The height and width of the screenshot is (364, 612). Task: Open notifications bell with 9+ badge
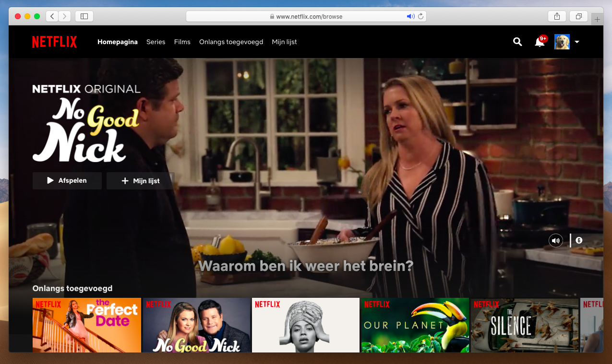pos(540,42)
